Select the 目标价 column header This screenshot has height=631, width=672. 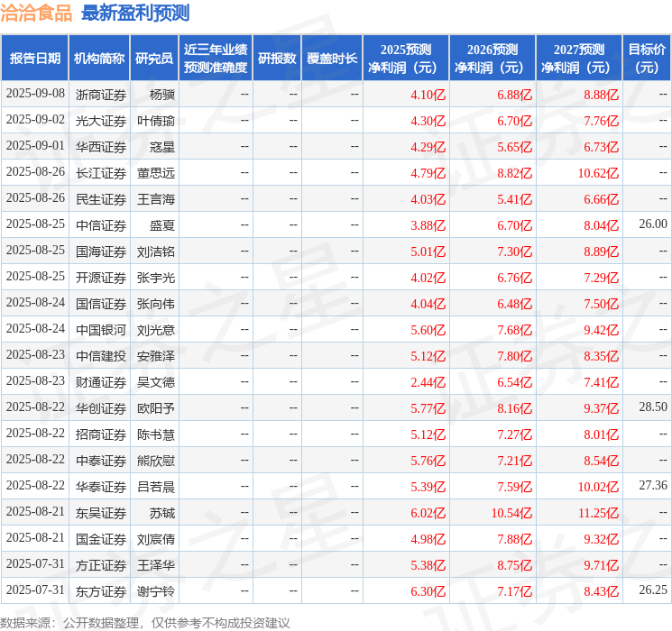click(x=647, y=59)
